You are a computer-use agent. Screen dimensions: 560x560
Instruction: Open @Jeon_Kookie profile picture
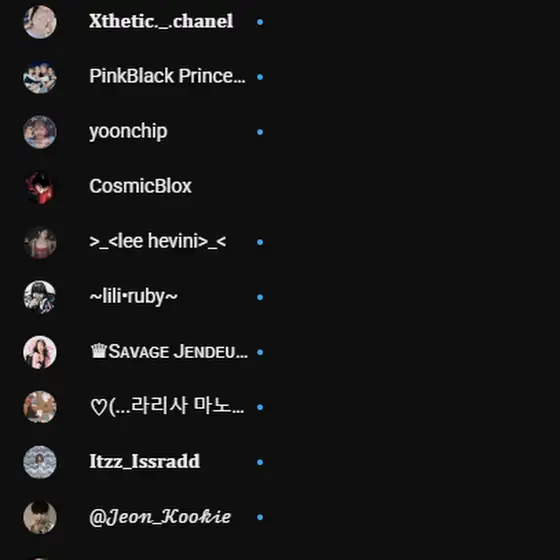40,517
